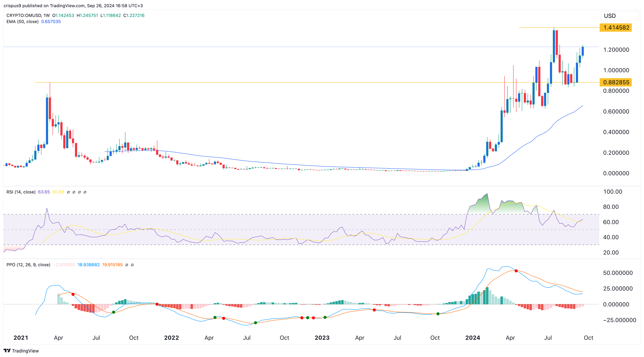Click the 40.00 RSI axis label
This screenshot has height=357, width=644.
tap(611, 237)
